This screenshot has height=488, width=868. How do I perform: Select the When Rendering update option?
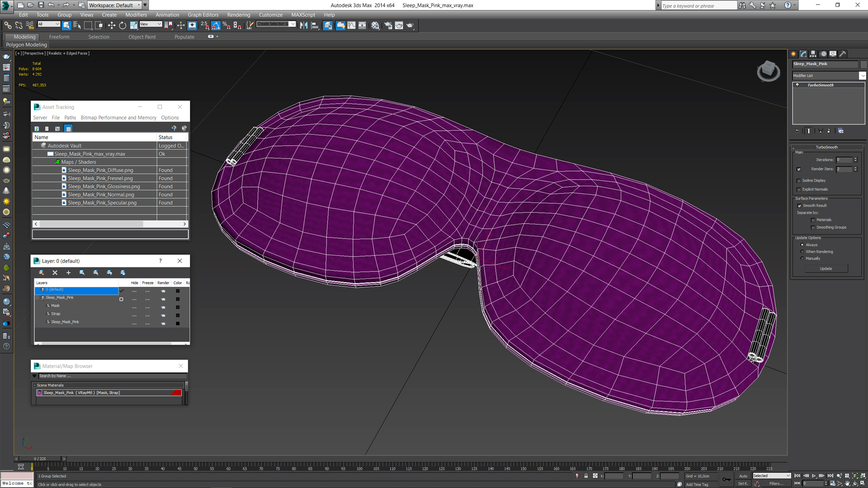click(802, 252)
